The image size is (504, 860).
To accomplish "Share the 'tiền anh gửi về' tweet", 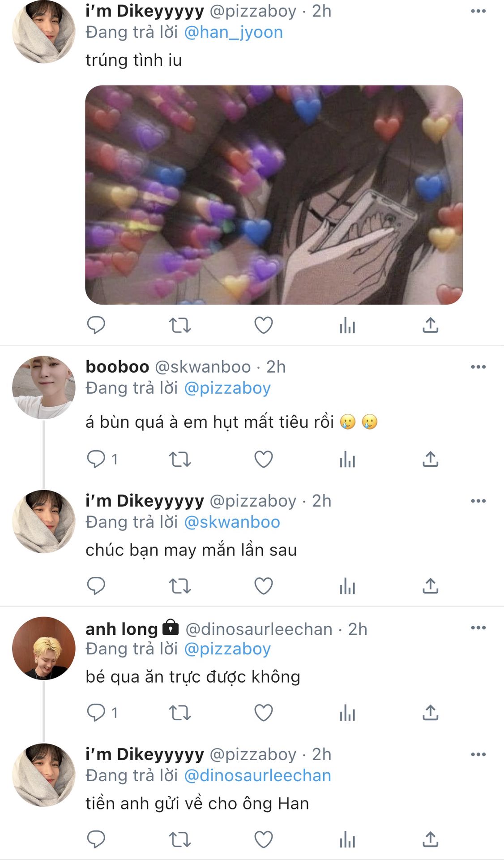I will (431, 839).
